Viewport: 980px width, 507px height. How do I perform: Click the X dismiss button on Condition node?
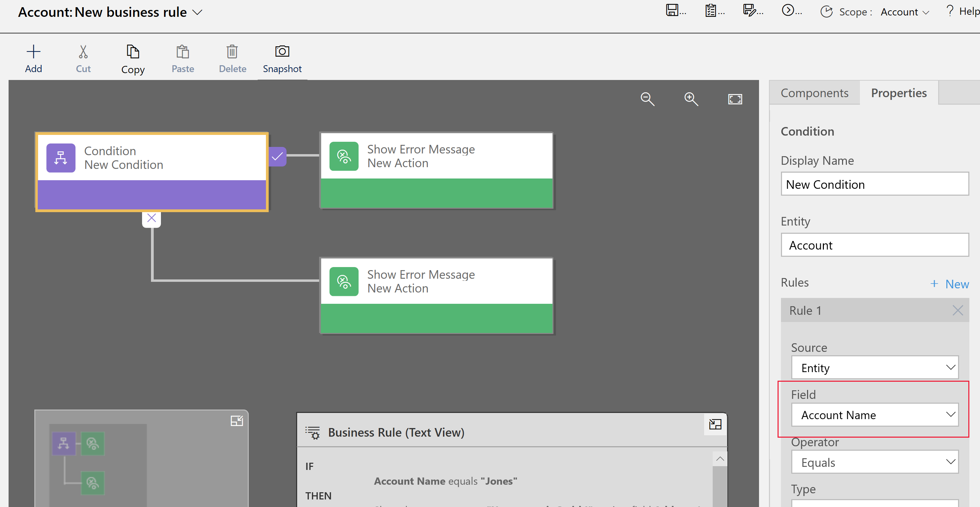[151, 218]
